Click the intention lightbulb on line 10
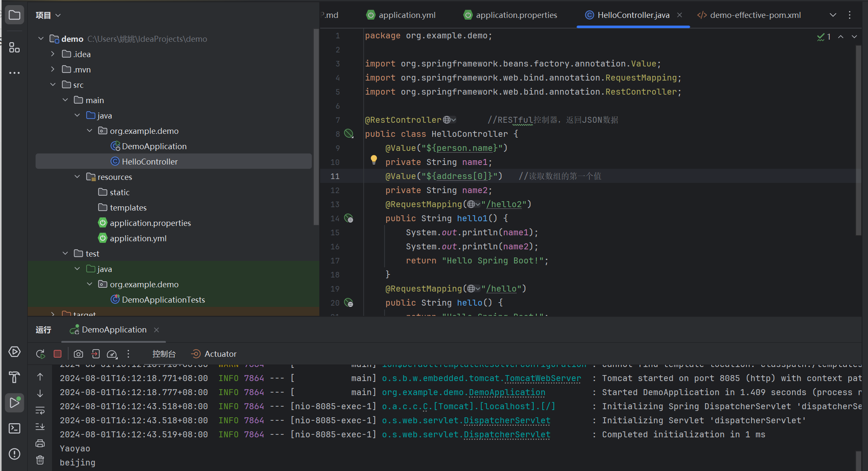Viewport: 868px width, 471px height. [374, 159]
